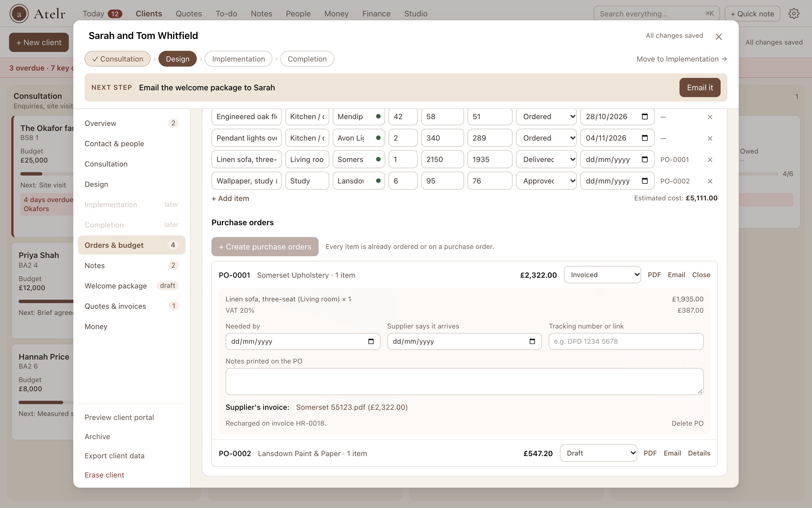The height and width of the screenshot is (508, 812).
Task: Open the Notes sidebar section
Action: [x=132, y=266]
